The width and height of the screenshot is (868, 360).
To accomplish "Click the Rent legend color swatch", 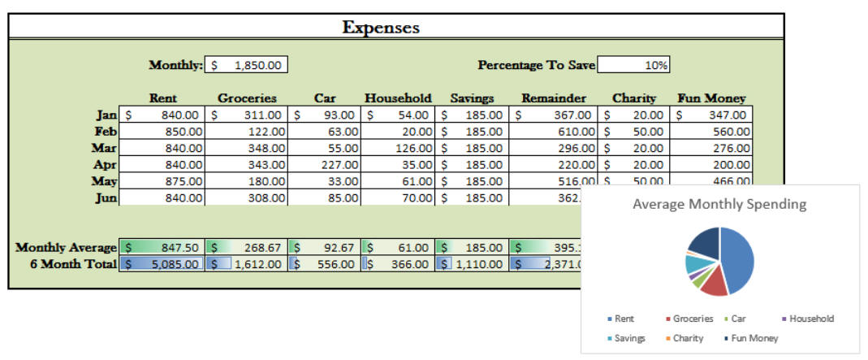I will [x=609, y=319].
